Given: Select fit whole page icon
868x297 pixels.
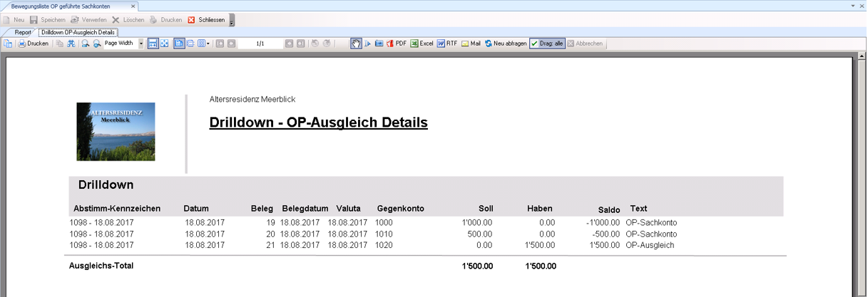Looking at the screenshot, I should click(x=164, y=43).
